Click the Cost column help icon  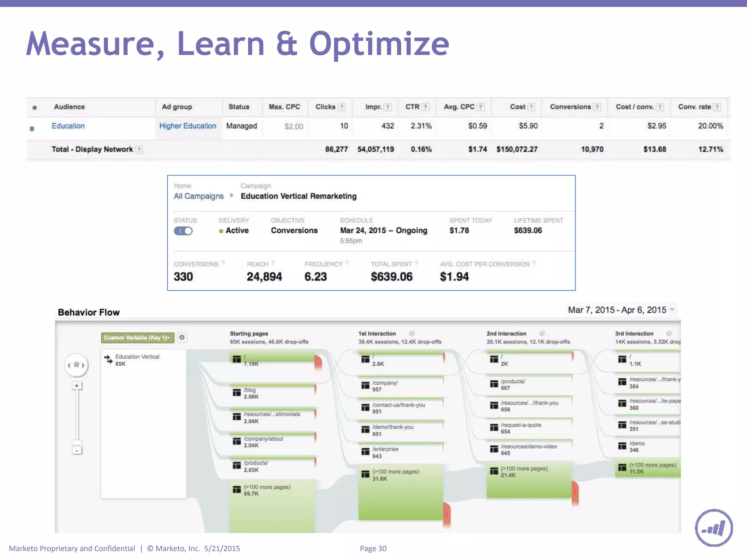pyautogui.click(x=531, y=107)
